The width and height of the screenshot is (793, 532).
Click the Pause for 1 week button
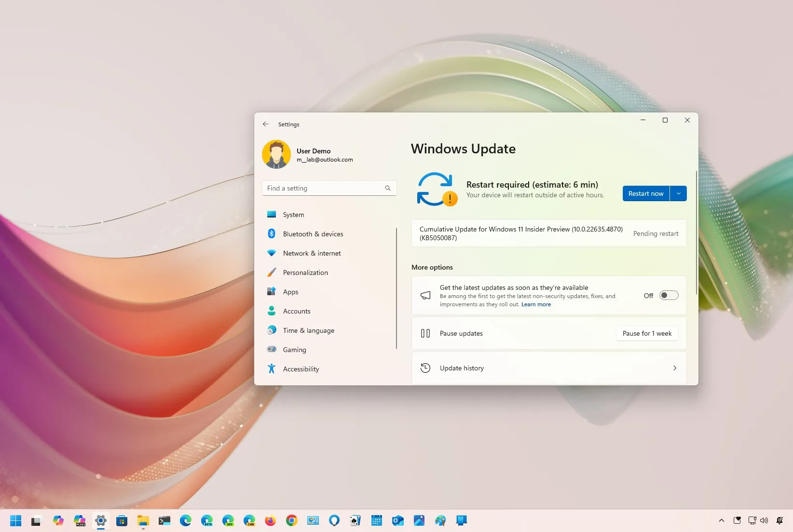click(647, 333)
